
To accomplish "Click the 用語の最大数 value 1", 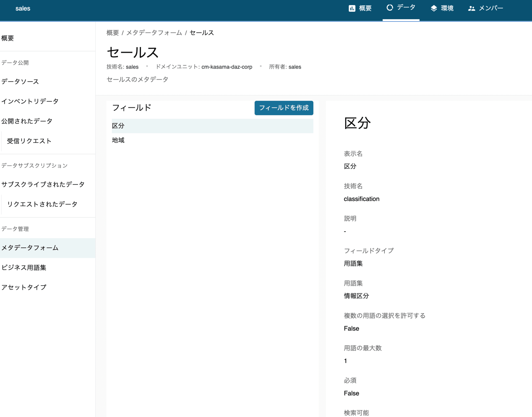I will pyautogui.click(x=345, y=361).
